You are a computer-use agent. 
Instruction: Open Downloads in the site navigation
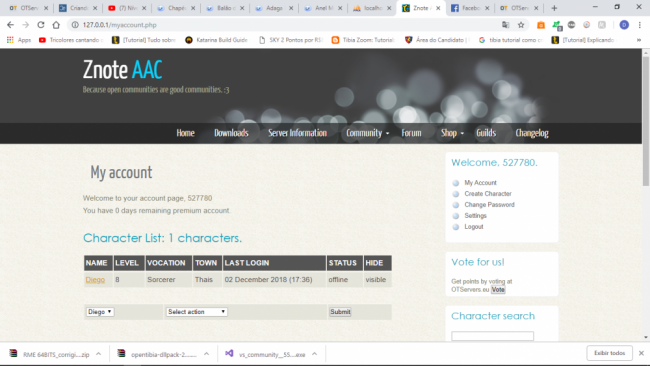[231, 133]
